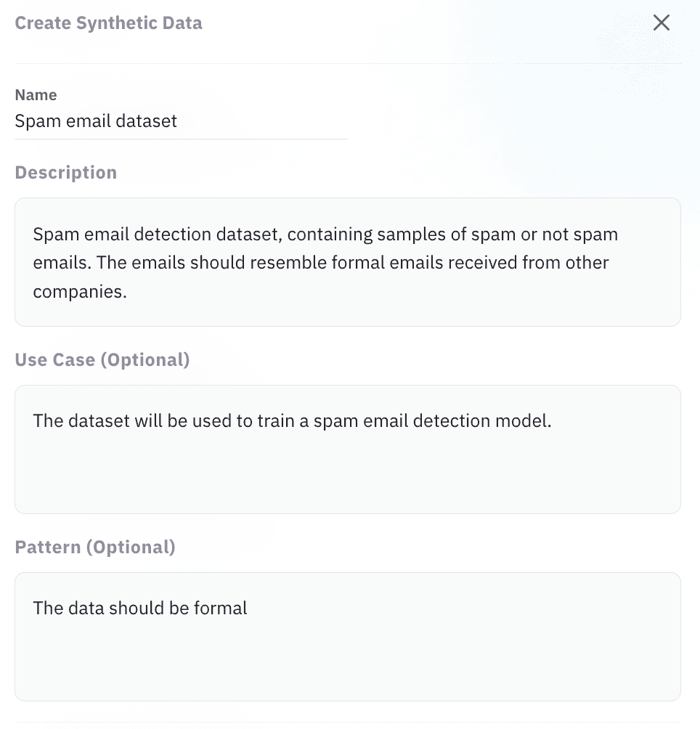
Task: Place cursor after 'detection model.' in Use Case
Action: (x=552, y=420)
